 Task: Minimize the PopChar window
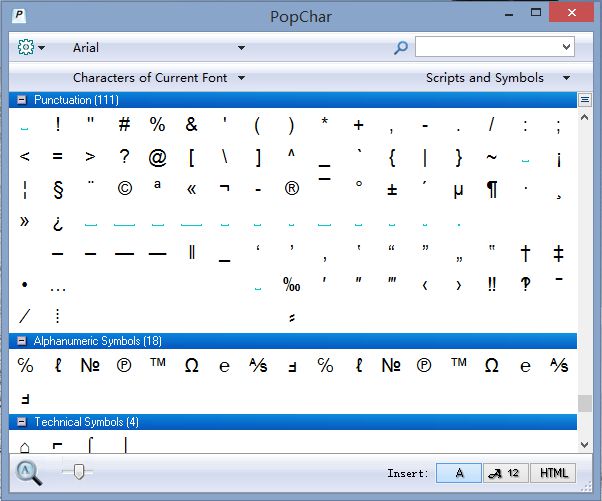pos(509,15)
